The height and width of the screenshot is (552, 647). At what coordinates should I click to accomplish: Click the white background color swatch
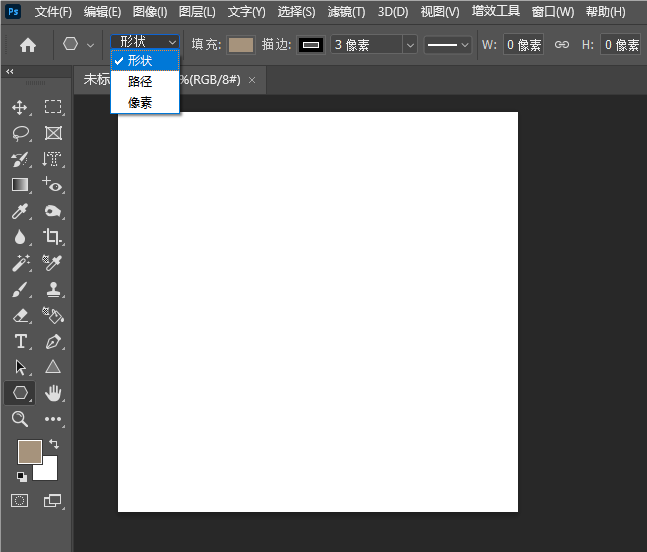coord(48,472)
